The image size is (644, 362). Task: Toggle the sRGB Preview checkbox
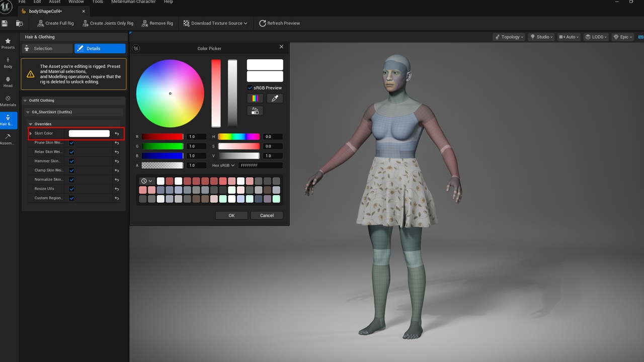(x=250, y=87)
